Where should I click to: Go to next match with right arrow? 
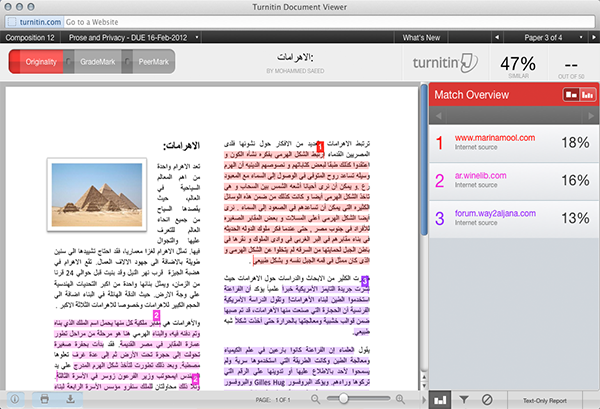[591, 116]
